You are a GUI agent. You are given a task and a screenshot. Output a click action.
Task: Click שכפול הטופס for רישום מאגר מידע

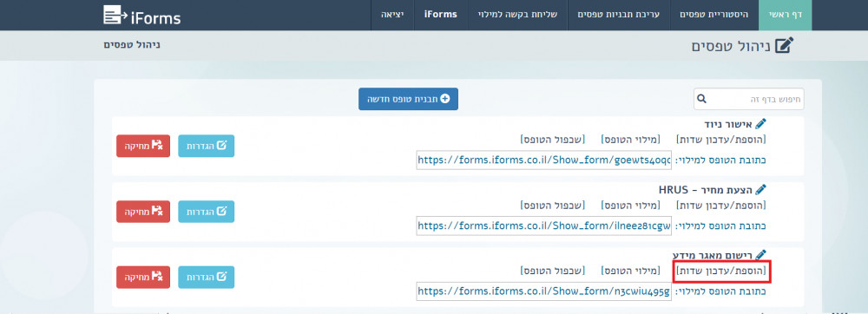point(552,271)
